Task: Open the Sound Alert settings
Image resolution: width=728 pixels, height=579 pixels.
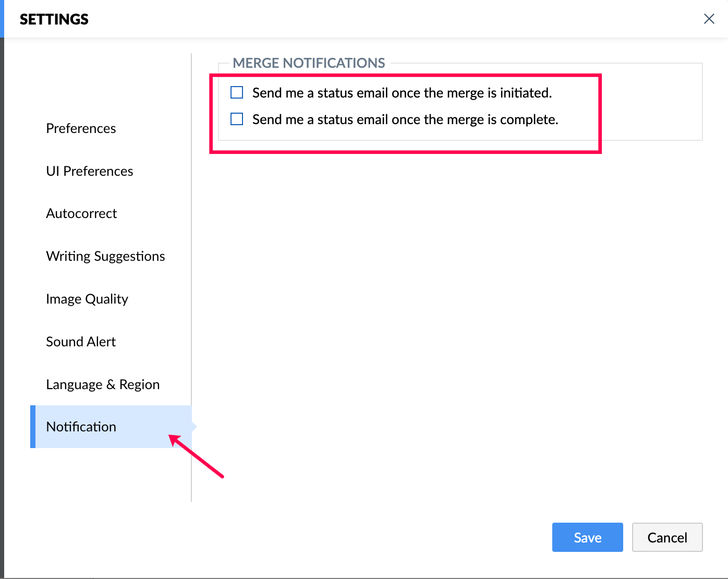Action: click(x=81, y=342)
